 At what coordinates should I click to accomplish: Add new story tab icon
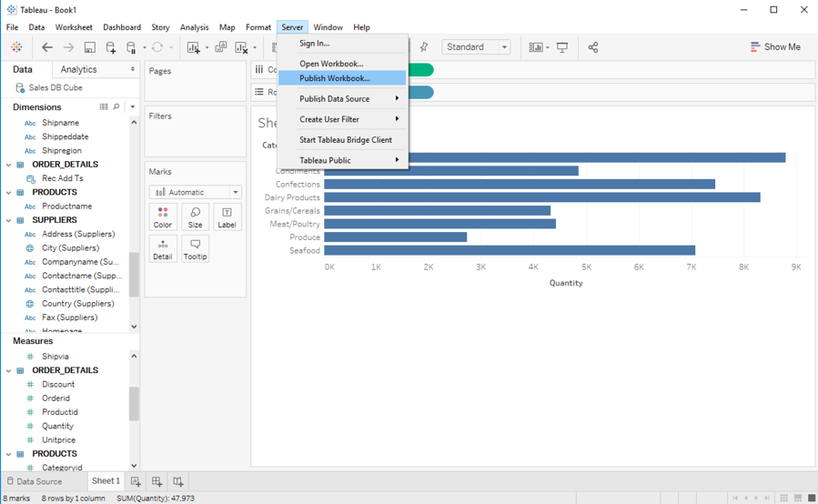click(178, 481)
